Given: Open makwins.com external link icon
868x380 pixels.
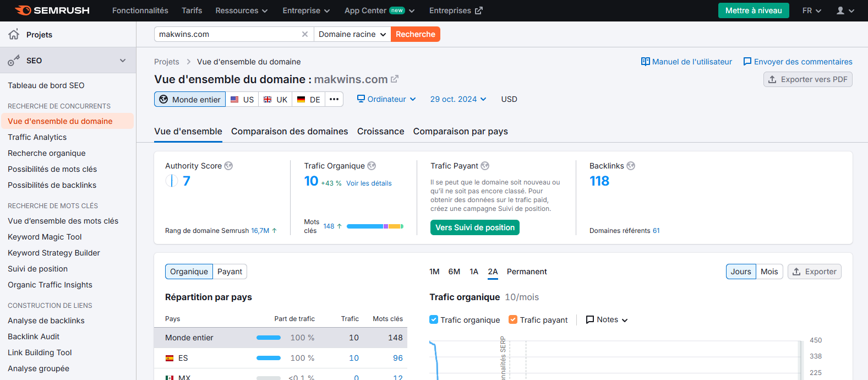Looking at the screenshot, I should (395, 79).
